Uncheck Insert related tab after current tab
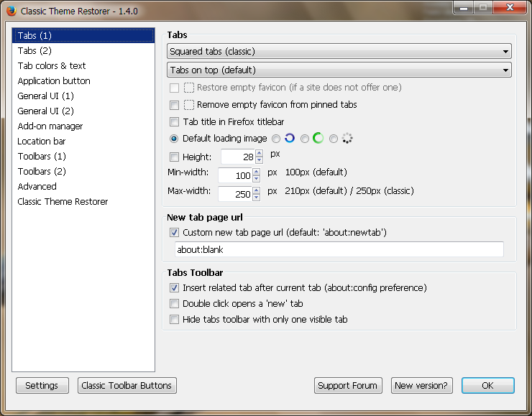The width and height of the screenshot is (532, 416). [175, 288]
